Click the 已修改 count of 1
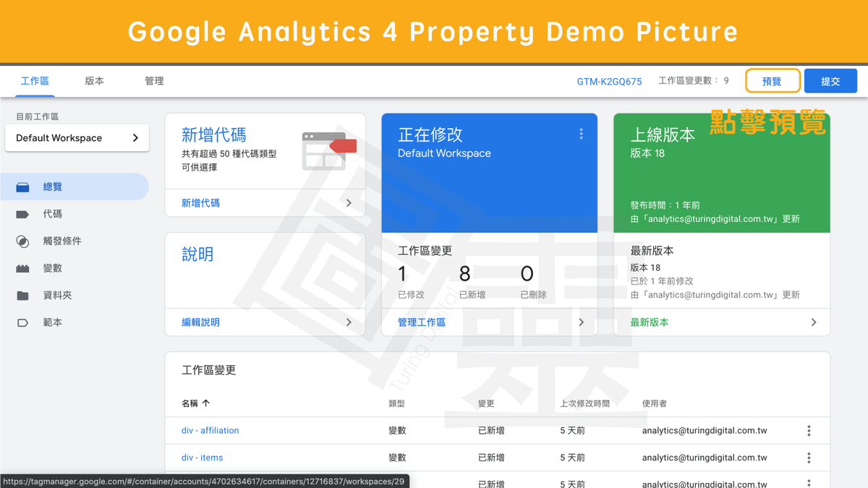 pos(402,274)
